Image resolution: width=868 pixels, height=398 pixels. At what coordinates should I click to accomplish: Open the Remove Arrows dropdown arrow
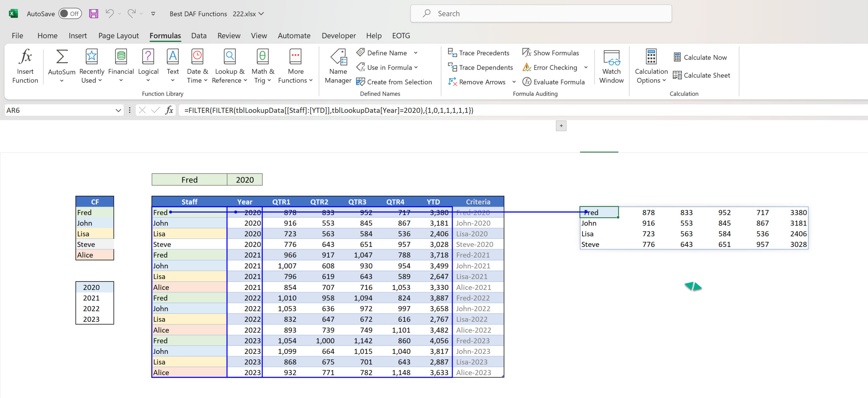pyautogui.click(x=514, y=82)
